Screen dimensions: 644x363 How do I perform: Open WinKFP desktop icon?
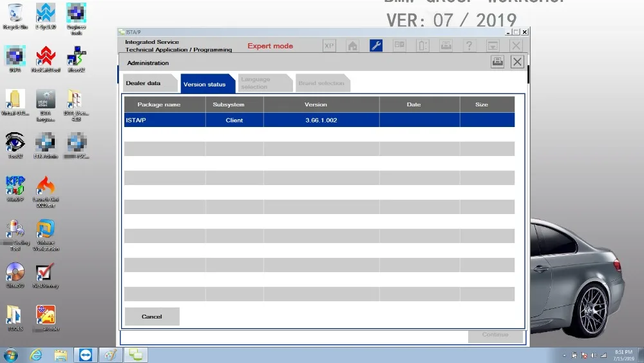(15, 189)
